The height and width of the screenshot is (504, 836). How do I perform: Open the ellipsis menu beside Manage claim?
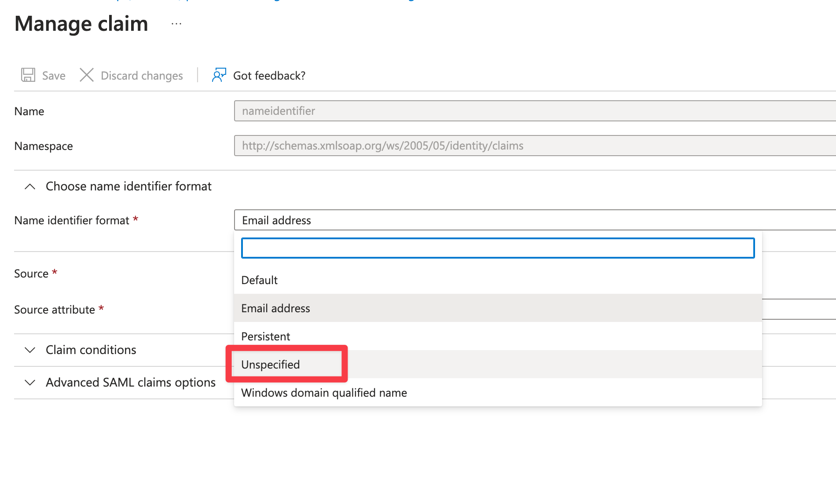click(176, 24)
